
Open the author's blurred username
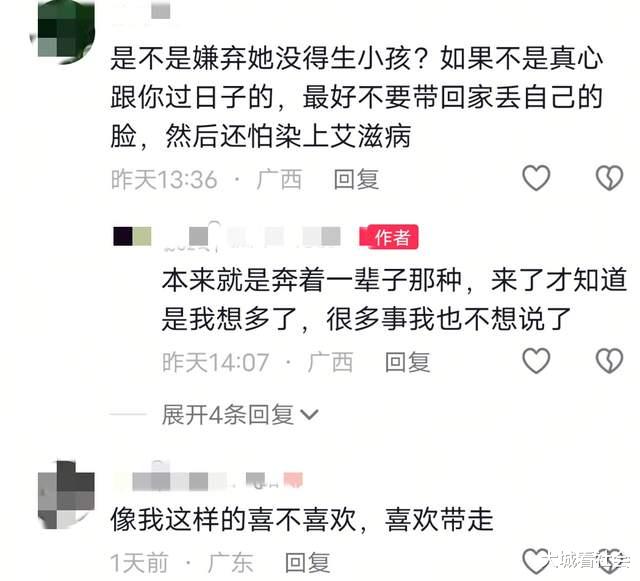251,236
